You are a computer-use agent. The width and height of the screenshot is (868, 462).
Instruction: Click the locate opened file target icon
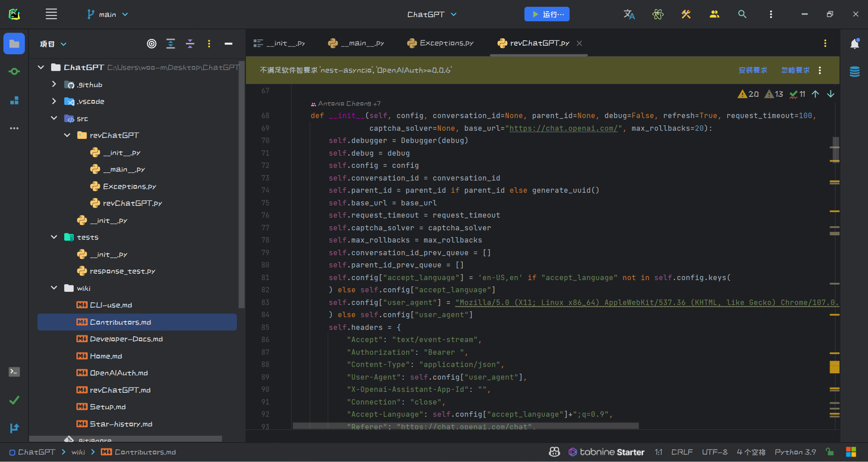click(151, 44)
